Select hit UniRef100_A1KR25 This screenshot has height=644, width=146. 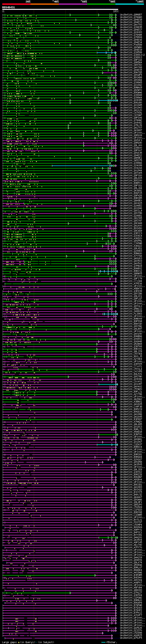click(x=131, y=635)
